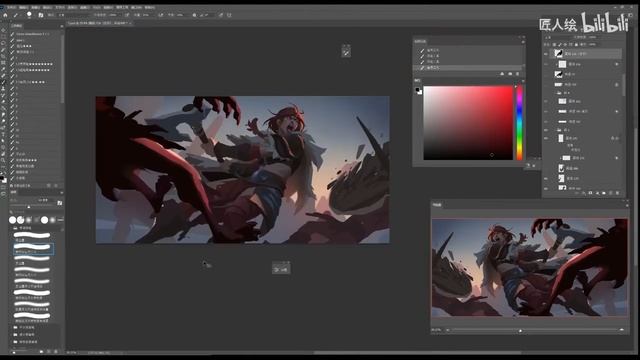640x360 pixels.
Task: Click foreground/background swatch in Color panel
Action: (x=418, y=91)
